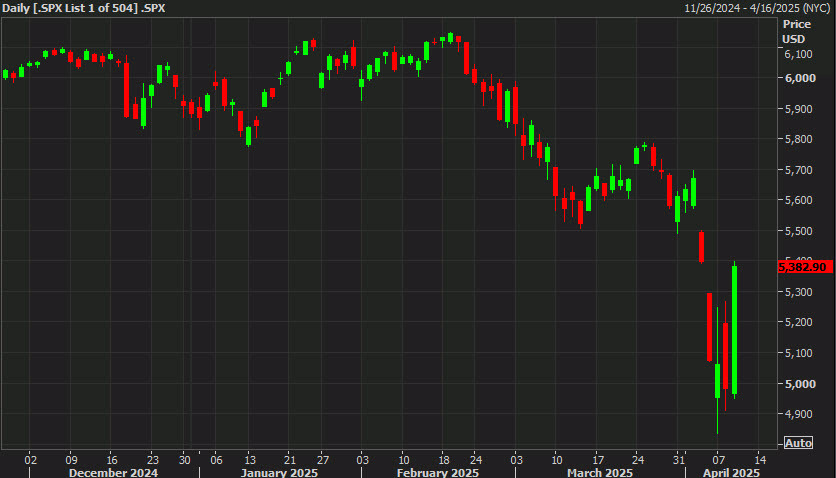Select the 5,700 price axis label
The image size is (836, 478).
point(799,170)
